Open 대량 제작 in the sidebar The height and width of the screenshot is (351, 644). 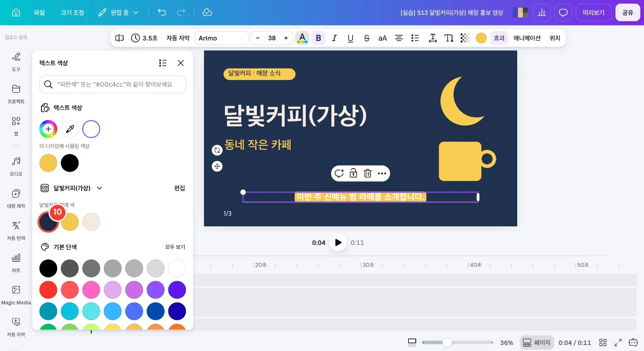point(16,198)
